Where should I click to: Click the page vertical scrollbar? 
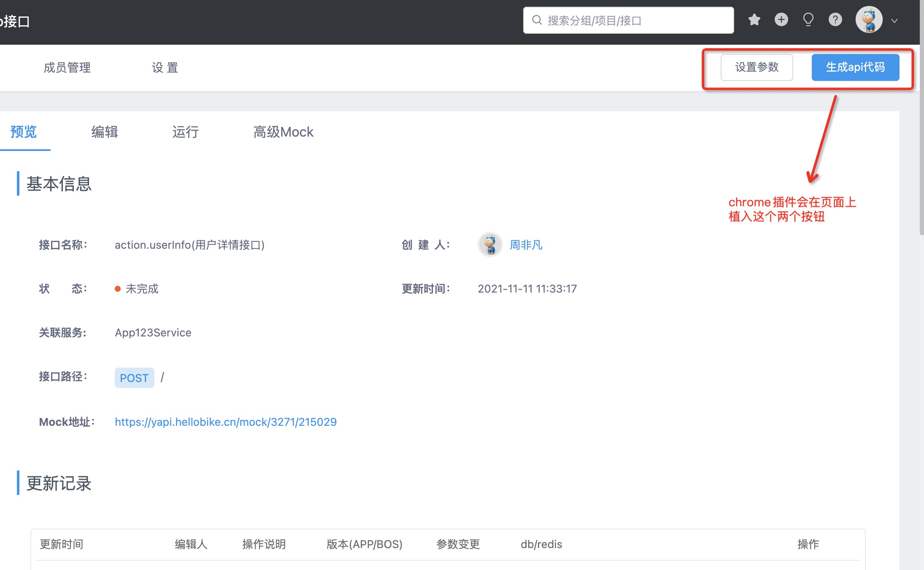921,126
